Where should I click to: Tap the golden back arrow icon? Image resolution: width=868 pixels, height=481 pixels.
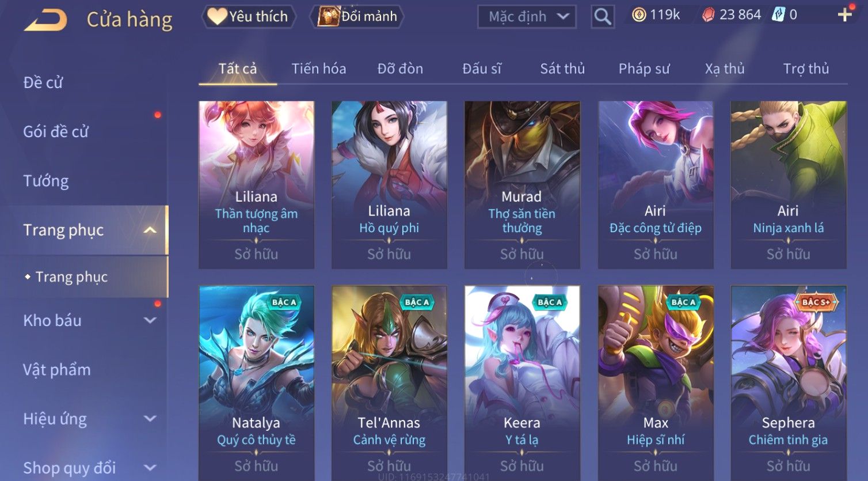pyautogui.click(x=45, y=20)
